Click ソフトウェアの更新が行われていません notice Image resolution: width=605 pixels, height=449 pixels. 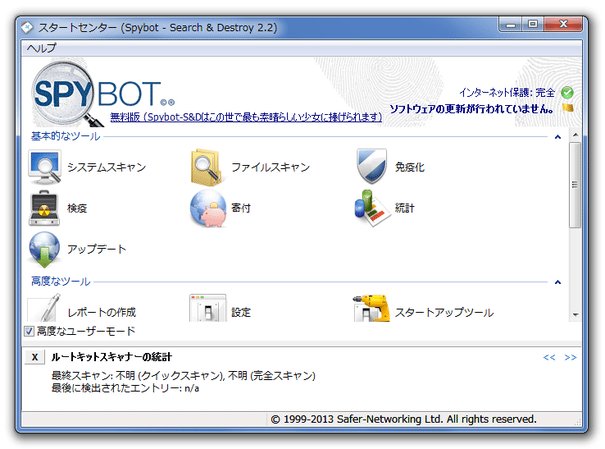(x=471, y=109)
